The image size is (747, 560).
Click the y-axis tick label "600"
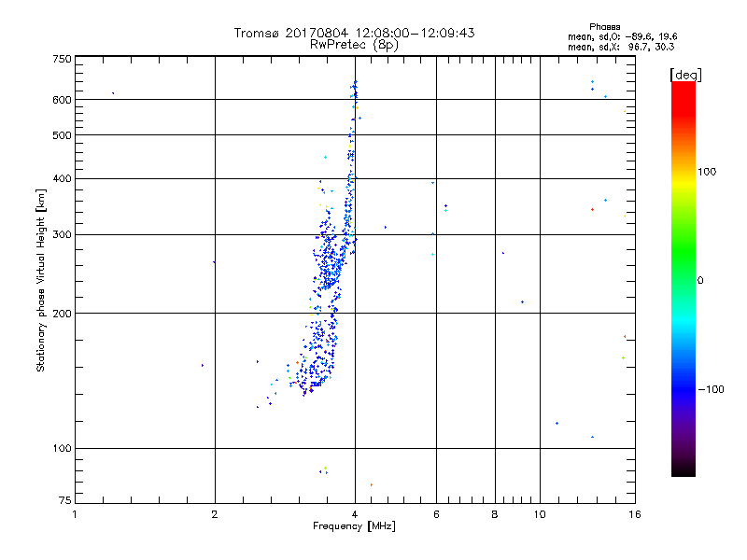[x=62, y=100]
